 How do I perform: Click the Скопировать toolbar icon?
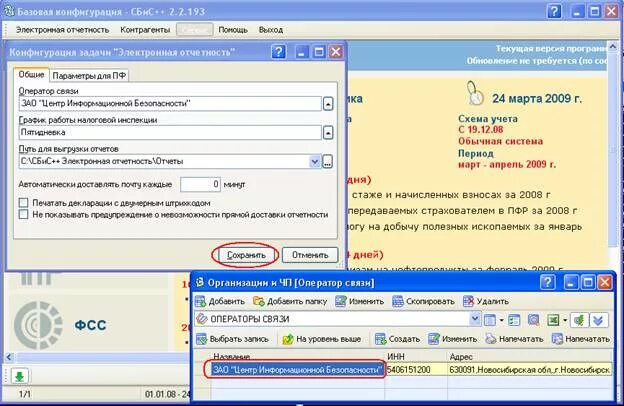click(398, 301)
